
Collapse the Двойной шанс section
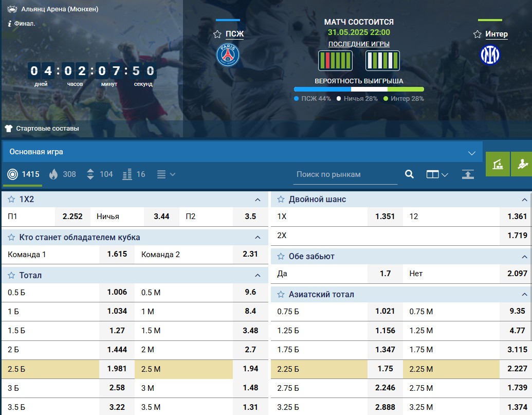[x=524, y=200]
